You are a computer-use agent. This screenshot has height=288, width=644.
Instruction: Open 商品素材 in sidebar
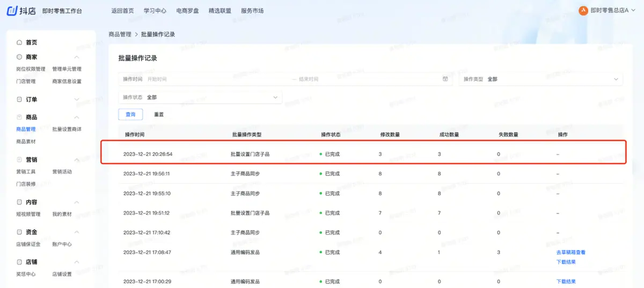tap(26, 142)
